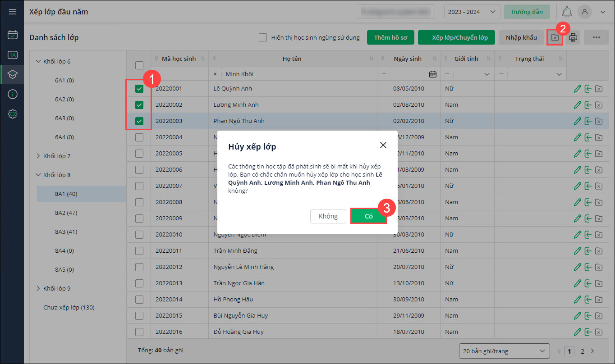Edit student Lê Quỳnh Anh with pencil icon
This screenshot has height=364, width=615.
point(577,89)
